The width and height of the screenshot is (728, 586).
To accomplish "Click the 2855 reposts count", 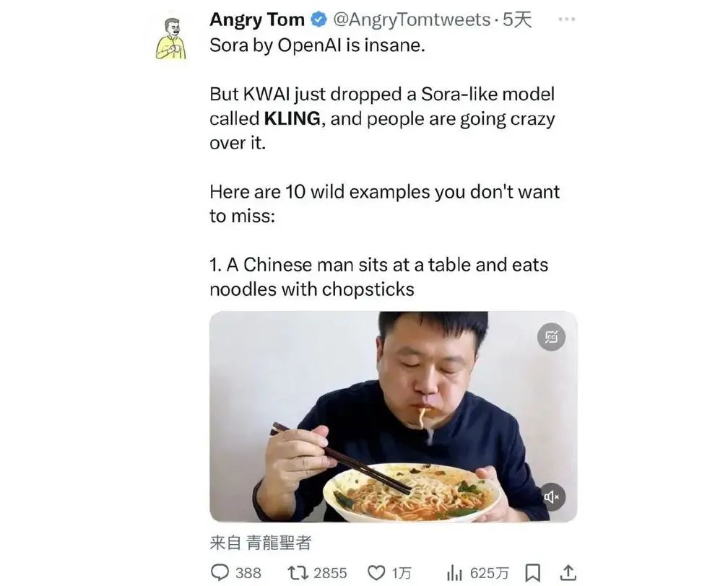I will click(x=330, y=573).
